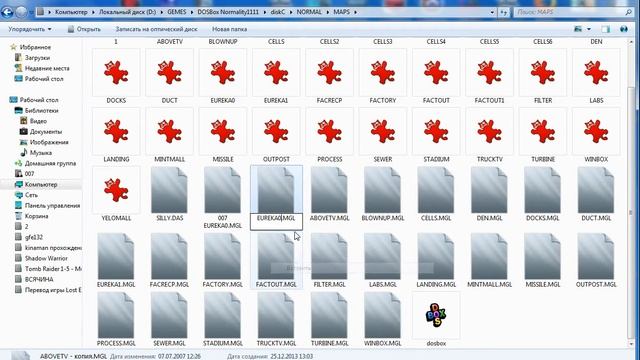Select the LABS red-icon file
This screenshot has width=640, height=360.
click(x=596, y=77)
